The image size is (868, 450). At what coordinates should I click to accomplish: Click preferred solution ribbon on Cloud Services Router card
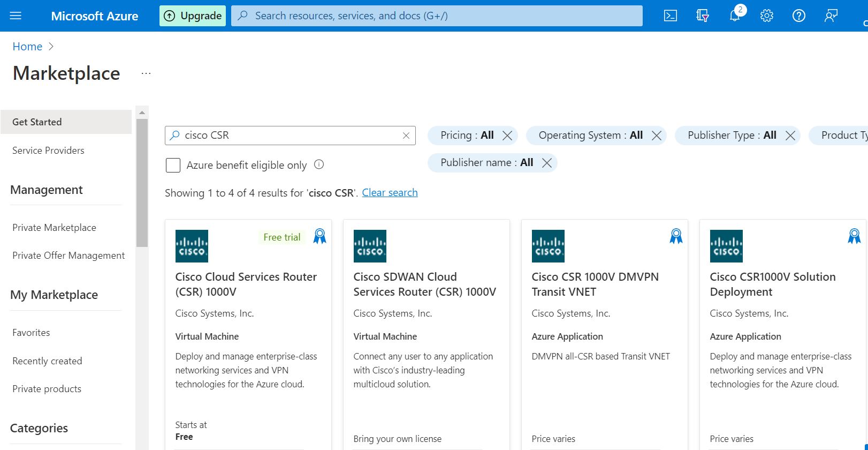click(319, 236)
